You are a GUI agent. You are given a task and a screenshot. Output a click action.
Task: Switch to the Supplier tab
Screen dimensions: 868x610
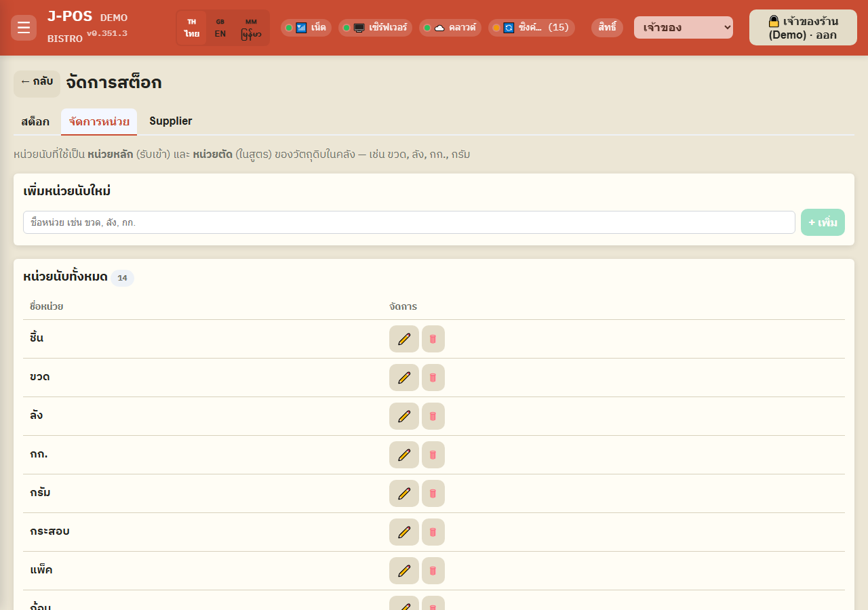(x=171, y=121)
